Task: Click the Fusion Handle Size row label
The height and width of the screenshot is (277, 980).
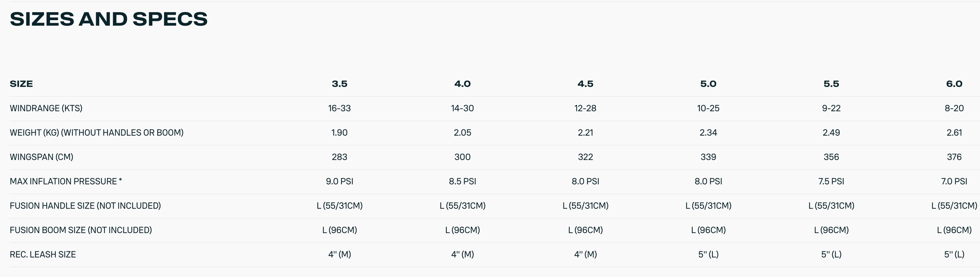Action: point(85,206)
